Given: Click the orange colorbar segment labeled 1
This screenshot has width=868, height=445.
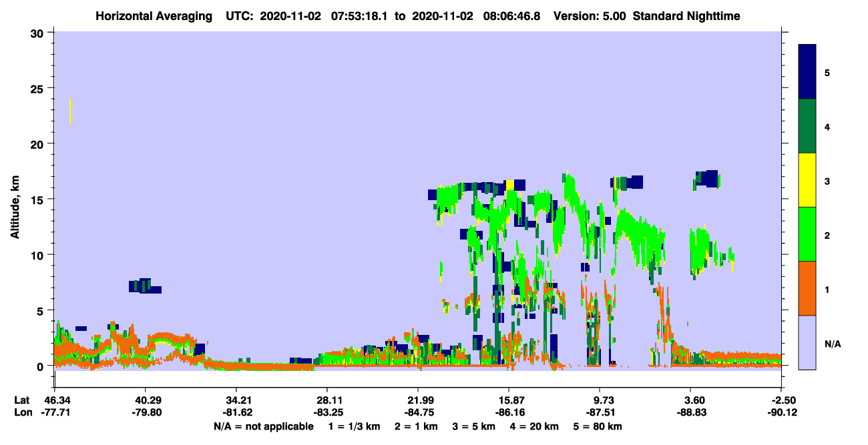Looking at the screenshot, I should (807, 288).
